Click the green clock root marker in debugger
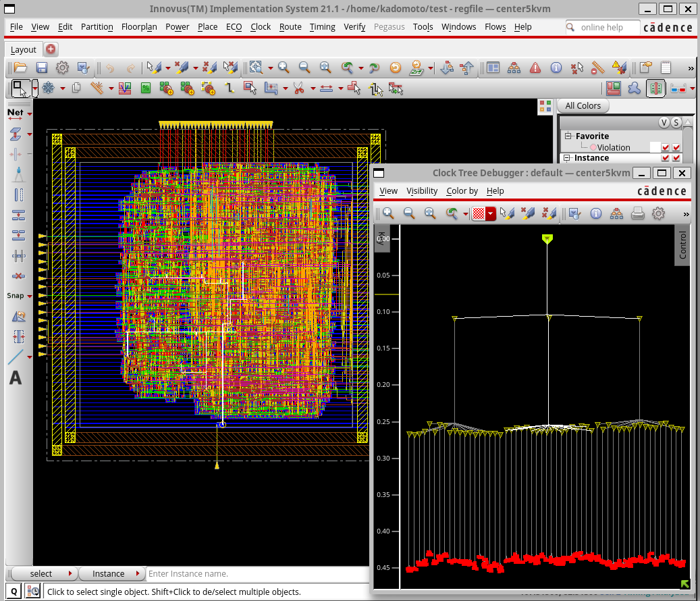Viewport: 700px width, 601px height. (547, 238)
